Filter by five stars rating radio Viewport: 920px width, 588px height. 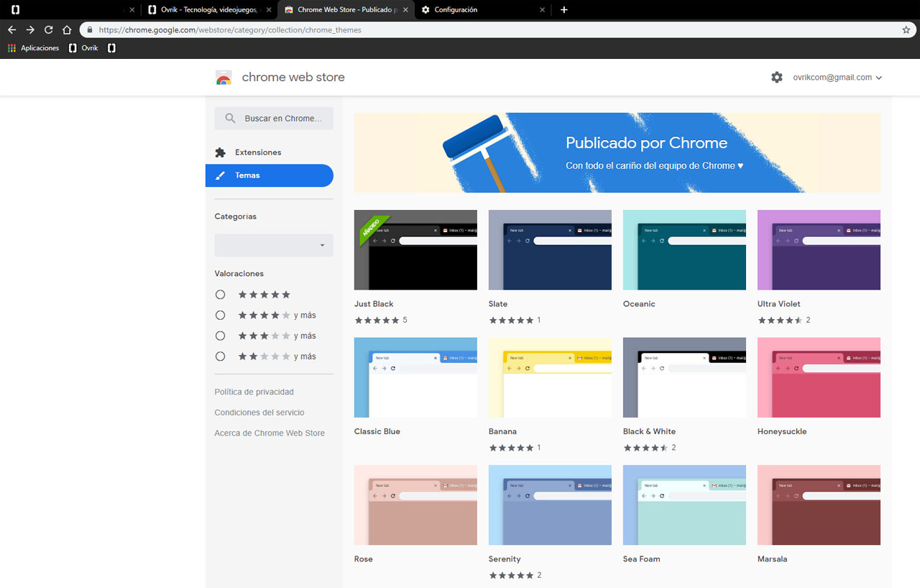click(x=220, y=295)
